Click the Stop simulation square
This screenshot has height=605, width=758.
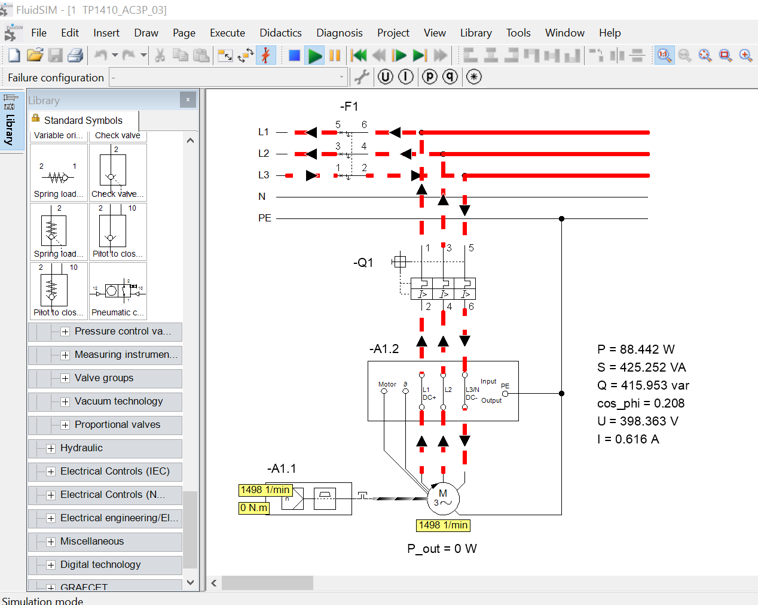coord(294,56)
